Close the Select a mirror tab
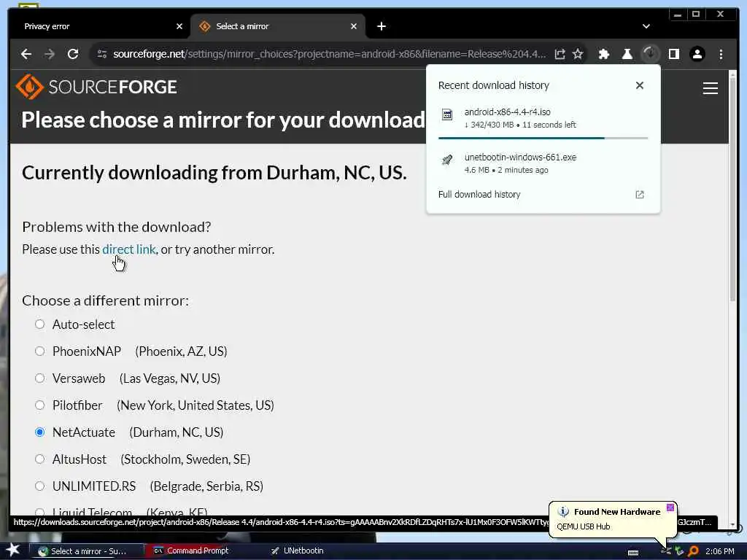 [x=354, y=27]
